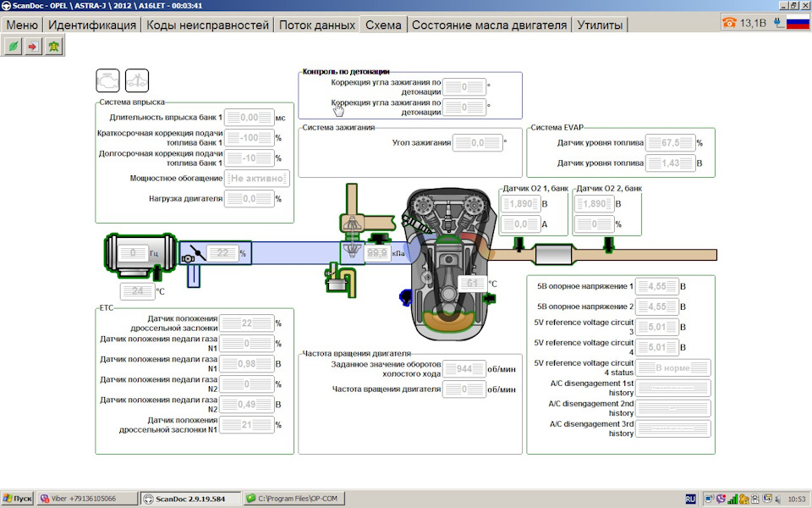
Task: Open the Утилиты tab
Action: pyautogui.click(x=600, y=25)
